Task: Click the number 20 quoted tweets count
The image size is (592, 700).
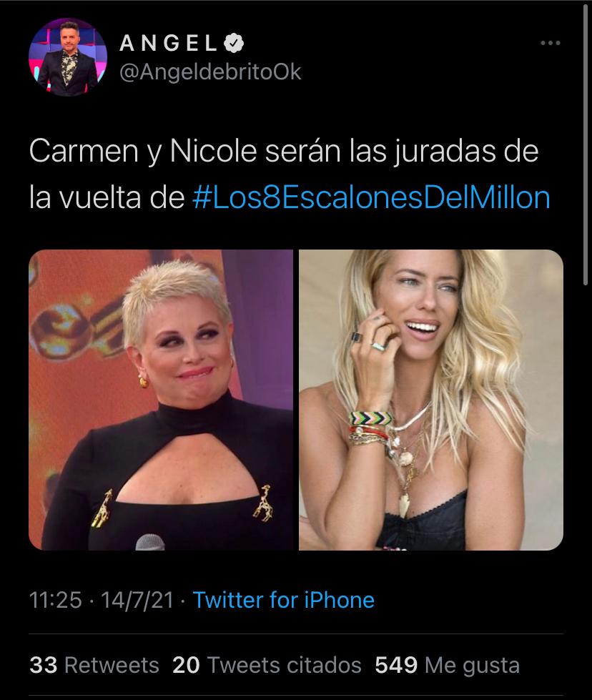Action: point(186,665)
